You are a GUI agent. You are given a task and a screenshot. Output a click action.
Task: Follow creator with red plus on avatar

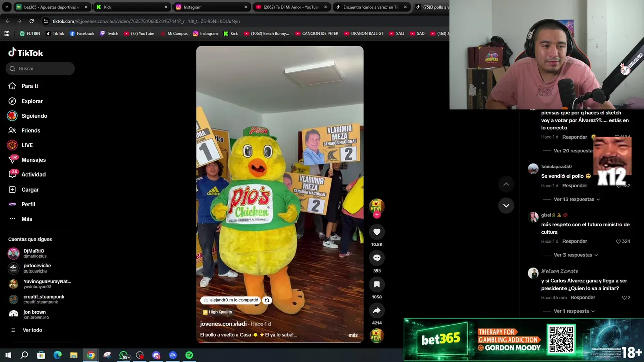pos(377,215)
